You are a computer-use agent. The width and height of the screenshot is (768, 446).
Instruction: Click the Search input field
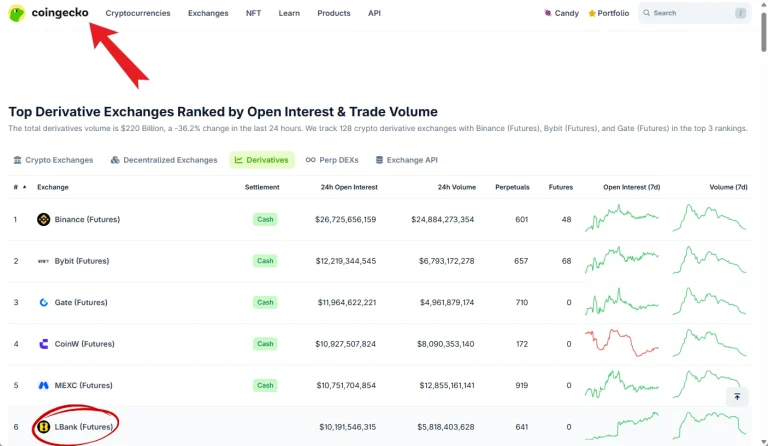coord(695,13)
